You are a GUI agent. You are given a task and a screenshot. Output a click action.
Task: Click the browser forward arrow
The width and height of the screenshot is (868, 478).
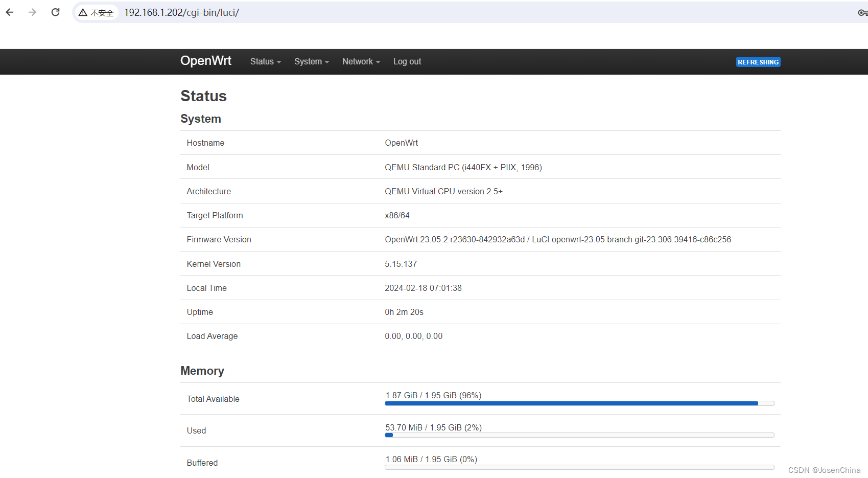click(x=33, y=12)
